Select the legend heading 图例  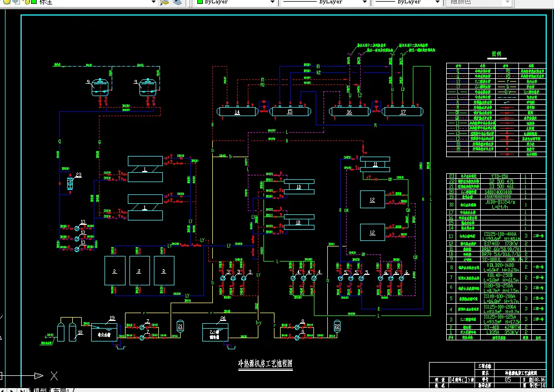(x=496, y=54)
